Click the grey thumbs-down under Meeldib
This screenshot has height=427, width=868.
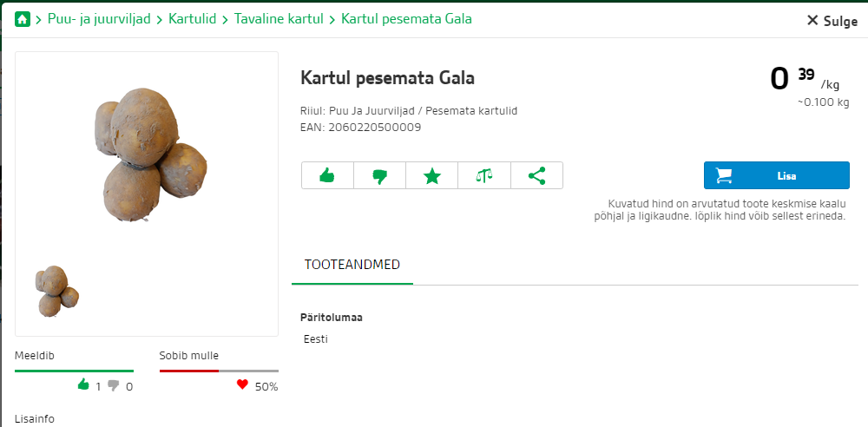pos(114,385)
